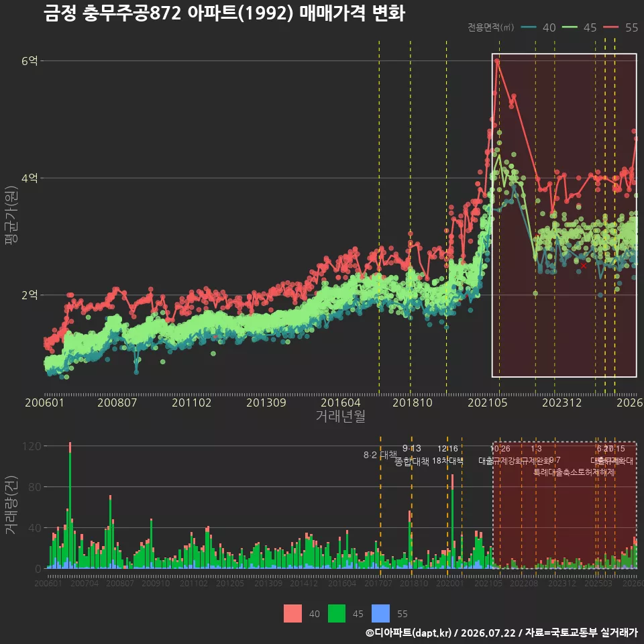The width and height of the screenshot is (644, 644).
Task: Click '201604' on the price chart axis
Action: click(341, 402)
